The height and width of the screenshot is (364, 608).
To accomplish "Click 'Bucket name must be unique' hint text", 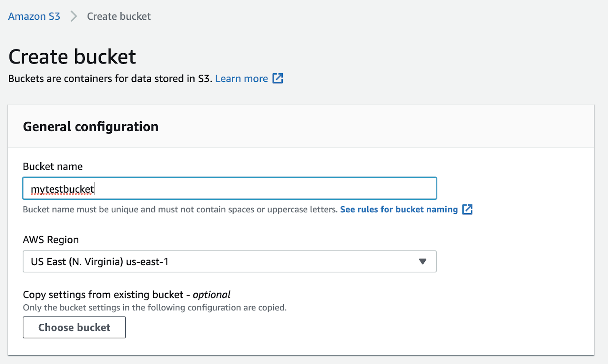I will point(180,209).
